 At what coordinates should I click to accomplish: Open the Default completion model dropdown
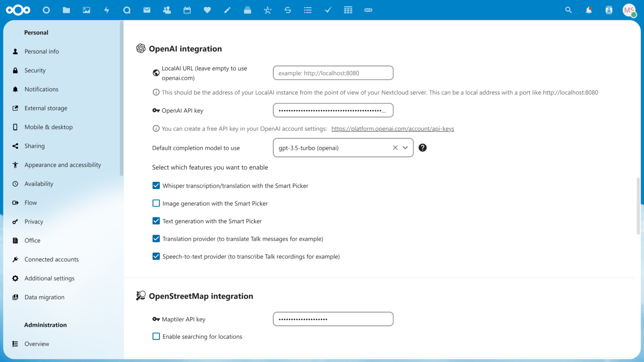(405, 147)
